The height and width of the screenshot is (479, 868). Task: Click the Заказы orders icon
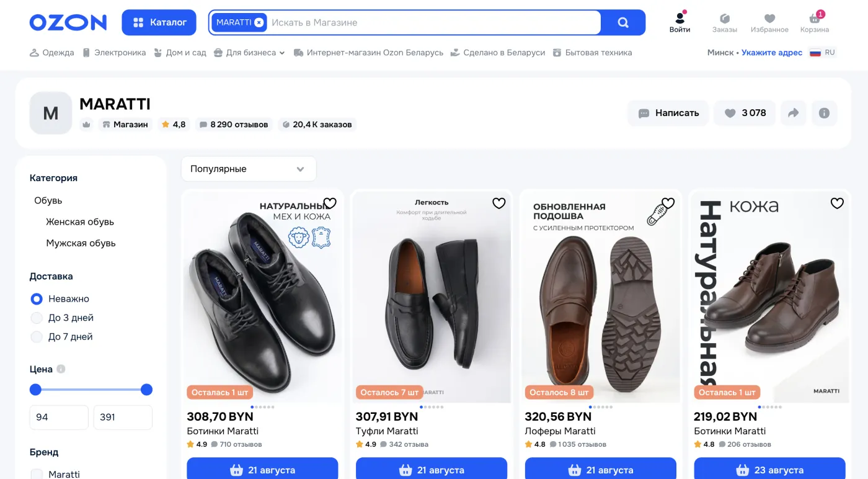point(725,19)
